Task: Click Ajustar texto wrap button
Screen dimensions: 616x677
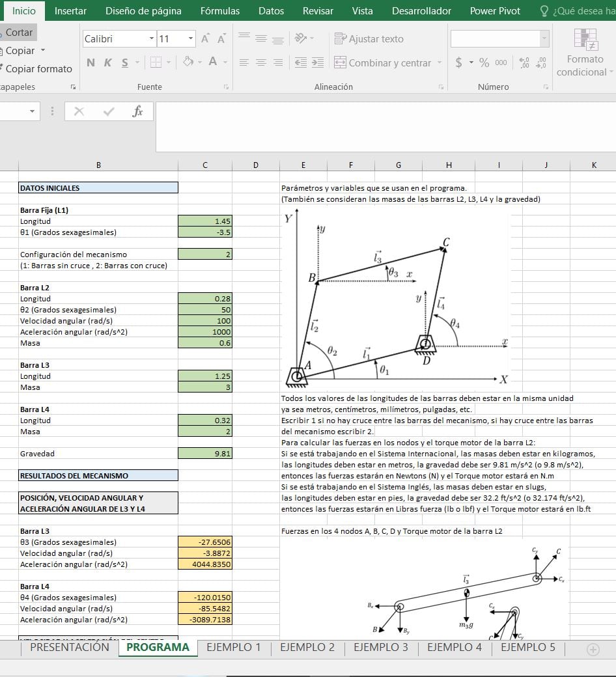Action: [x=369, y=39]
